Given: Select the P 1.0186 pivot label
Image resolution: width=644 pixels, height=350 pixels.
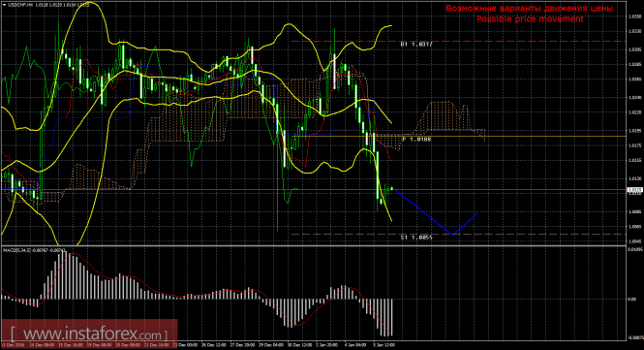Looking at the screenshot, I should tap(416, 140).
